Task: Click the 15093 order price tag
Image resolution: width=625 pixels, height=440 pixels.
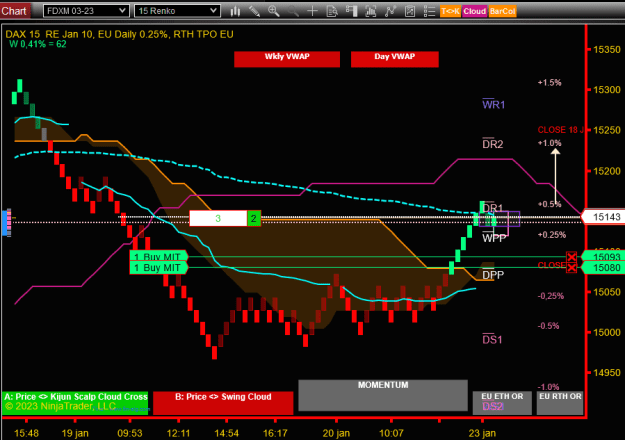Action: pos(604,257)
